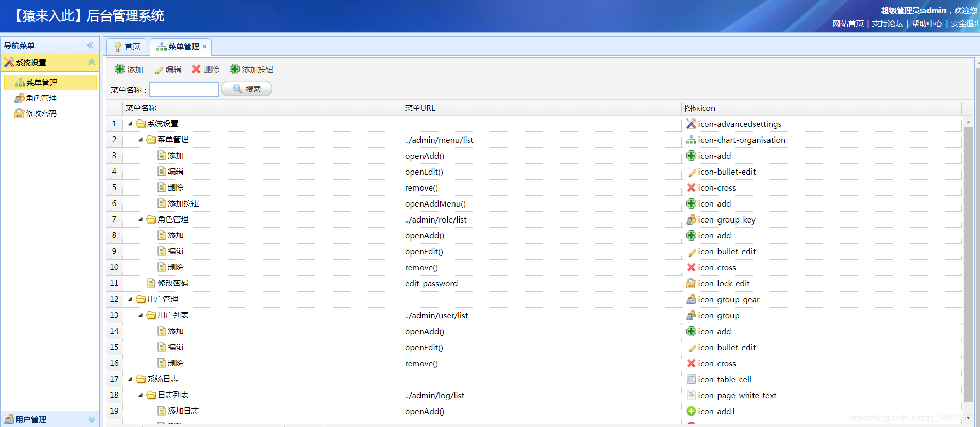Image resolution: width=980 pixels, height=427 pixels.
Task: Click the folder icon of 用户管理 row
Action: 141,299
